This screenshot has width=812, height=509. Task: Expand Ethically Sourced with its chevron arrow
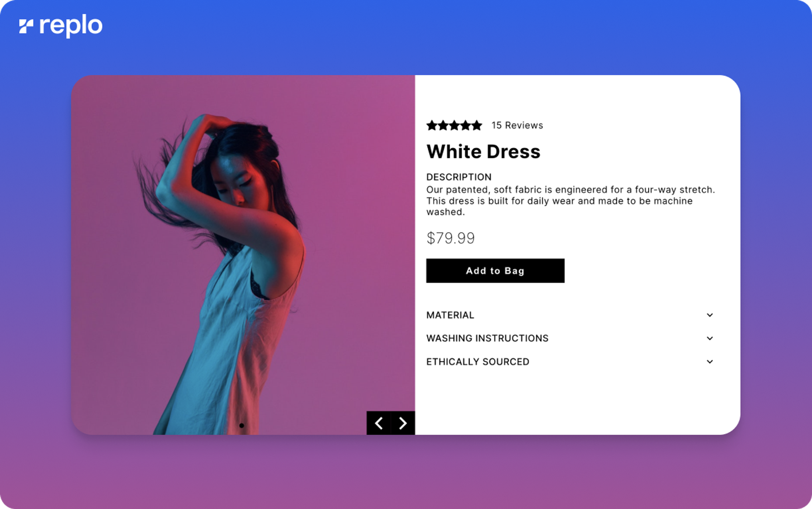[x=710, y=362]
